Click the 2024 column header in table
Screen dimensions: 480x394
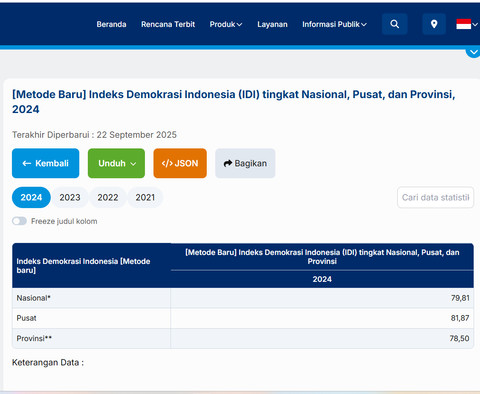point(322,279)
